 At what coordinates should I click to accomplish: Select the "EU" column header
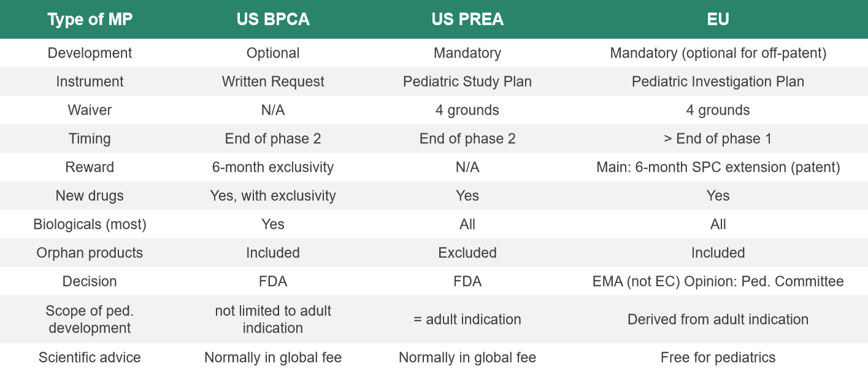718,20
